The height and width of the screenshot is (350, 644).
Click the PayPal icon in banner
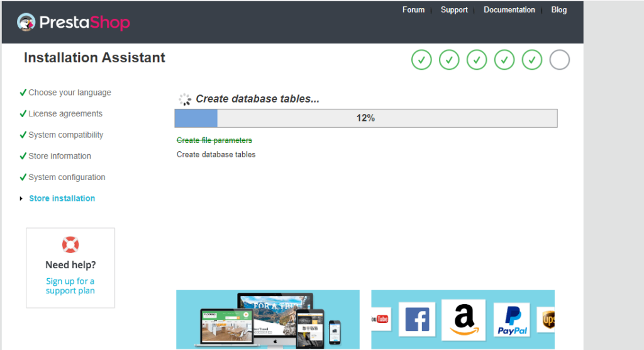tap(512, 320)
